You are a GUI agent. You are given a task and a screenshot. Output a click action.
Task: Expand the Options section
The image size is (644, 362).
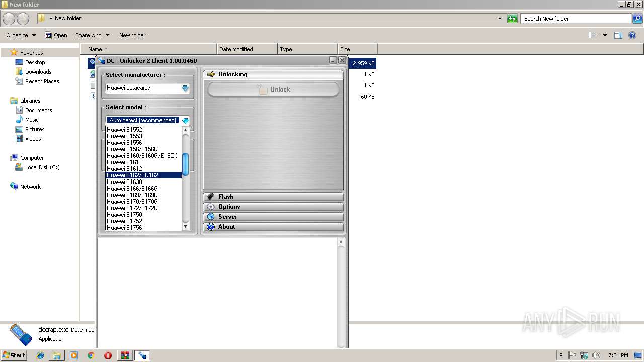coord(273,207)
